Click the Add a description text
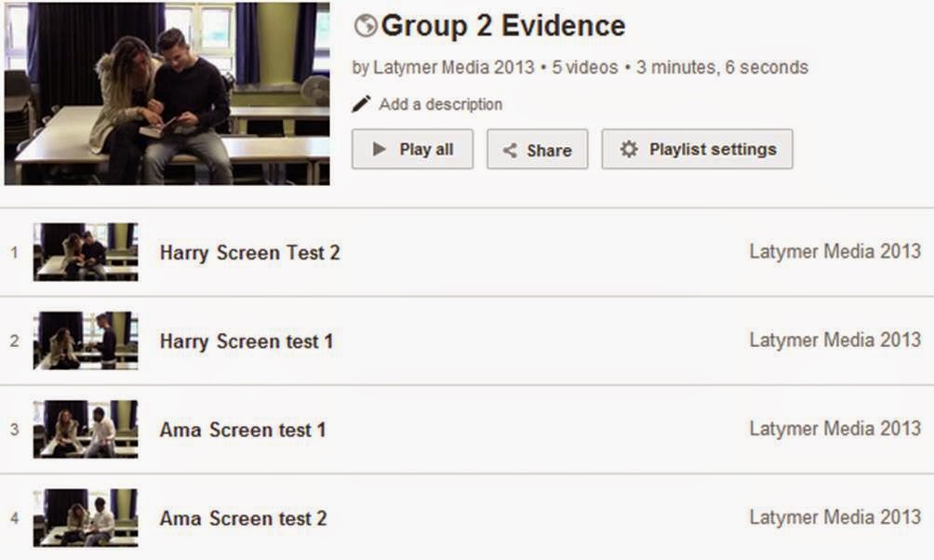Image resolution: width=934 pixels, height=560 pixels. pyautogui.click(x=440, y=104)
